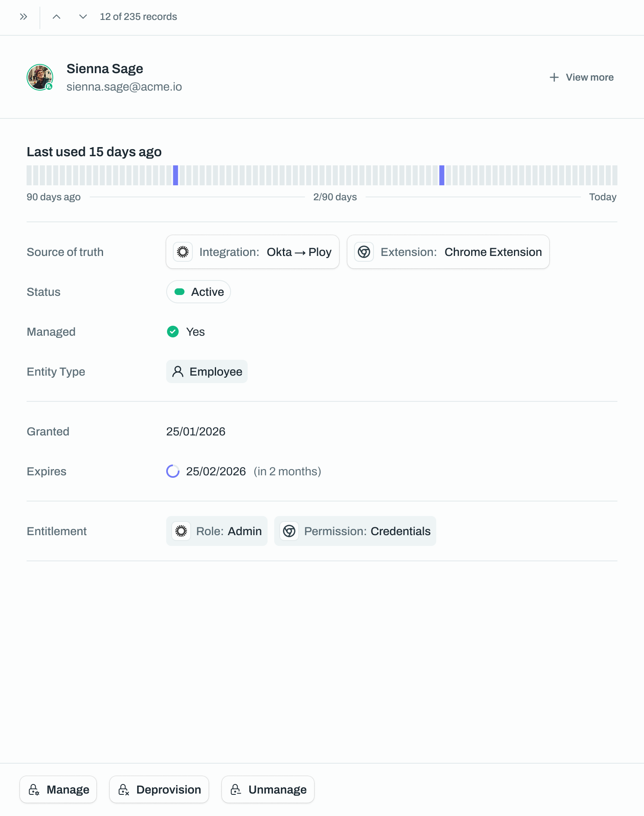Click the Chrome icon in Permission chip

pyautogui.click(x=289, y=531)
